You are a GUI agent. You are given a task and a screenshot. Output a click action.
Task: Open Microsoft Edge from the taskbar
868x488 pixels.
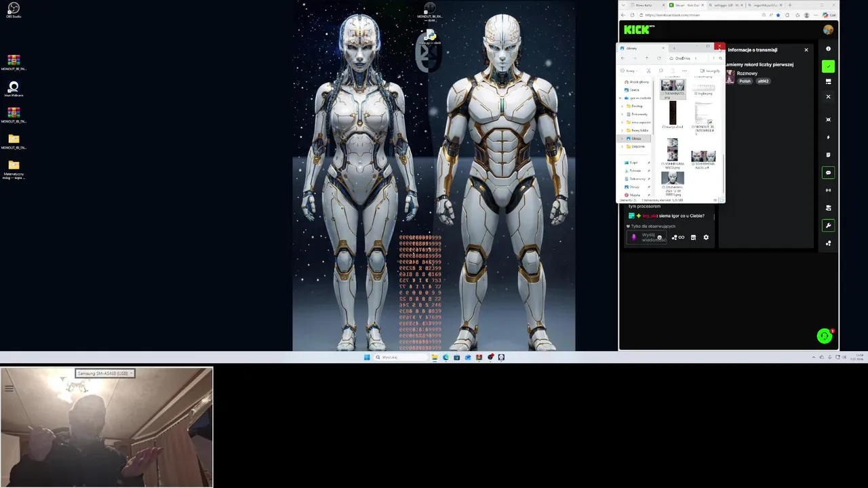coord(446,357)
